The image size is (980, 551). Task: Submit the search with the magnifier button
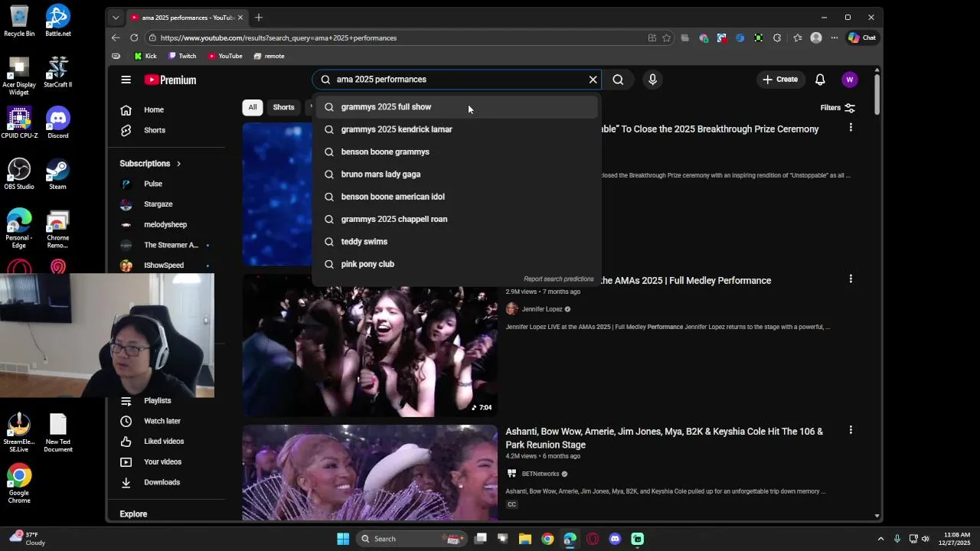pyautogui.click(x=618, y=80)
